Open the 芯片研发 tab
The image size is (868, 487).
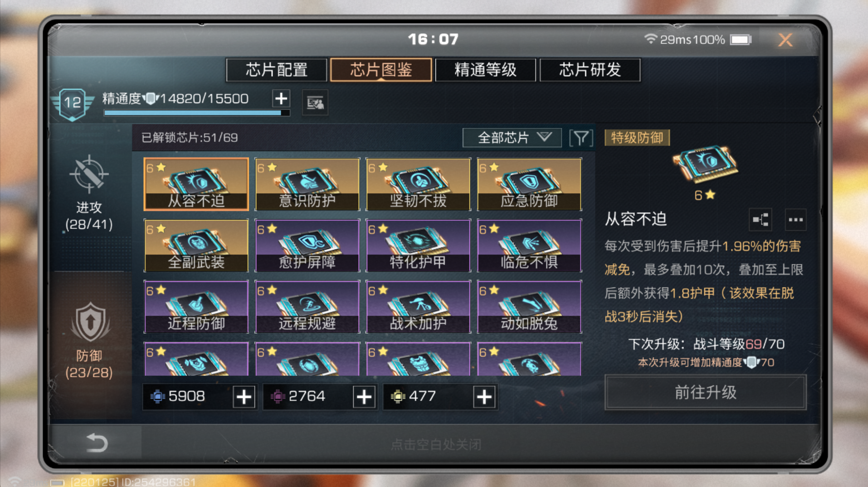(590, 70)
